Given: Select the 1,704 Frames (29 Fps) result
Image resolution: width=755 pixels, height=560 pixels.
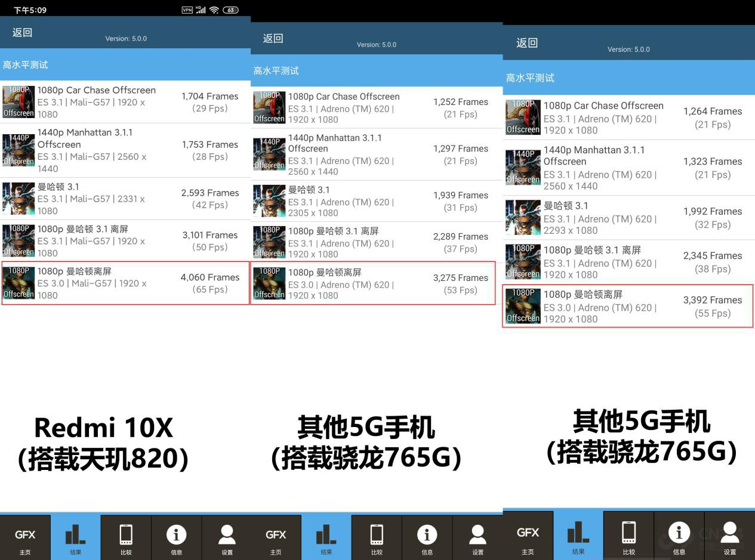Looking at the screenshot, I should [209, 102].
